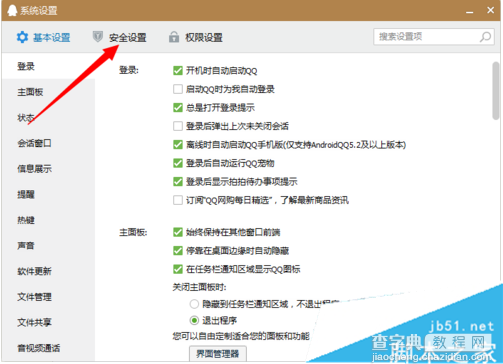Screen dimensions: 503x364
Task: Click the gear icon for 基本设置
Action: (x=22, y=37)
